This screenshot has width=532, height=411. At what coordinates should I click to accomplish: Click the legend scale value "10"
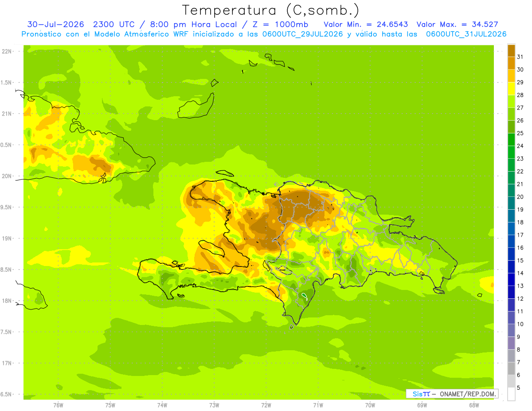click(x=520, y=325)
